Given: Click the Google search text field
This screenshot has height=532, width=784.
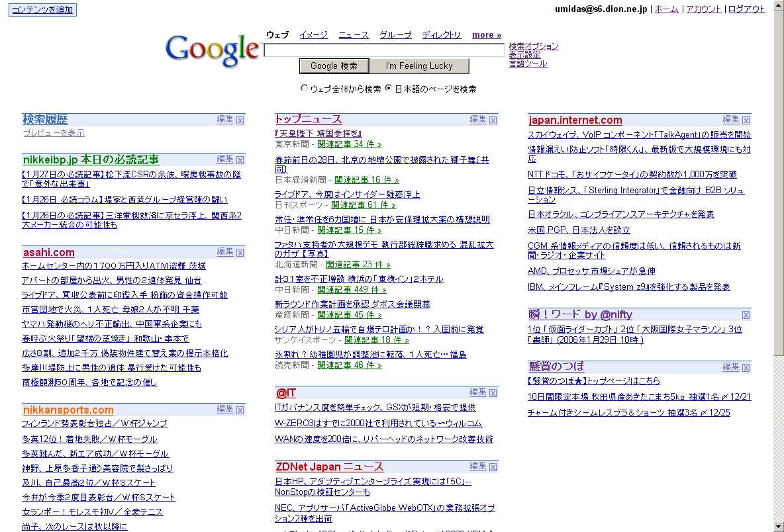Looking at the screenshot, I should (383, 50).
